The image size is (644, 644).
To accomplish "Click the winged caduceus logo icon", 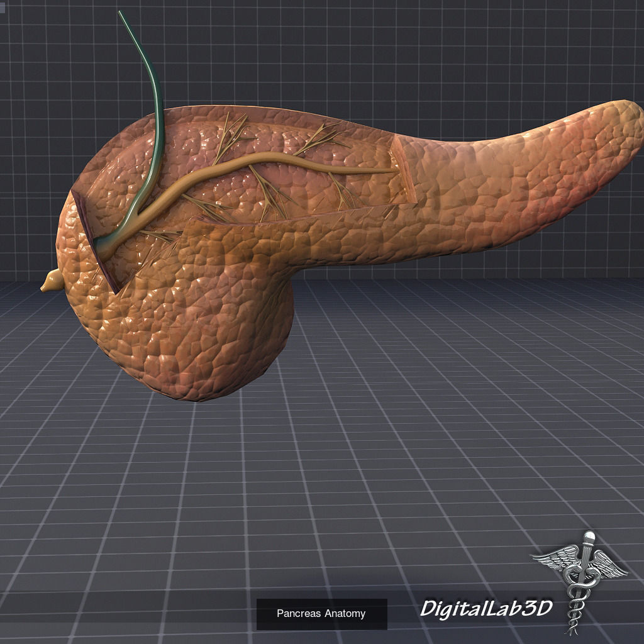I will click(579, 582).
